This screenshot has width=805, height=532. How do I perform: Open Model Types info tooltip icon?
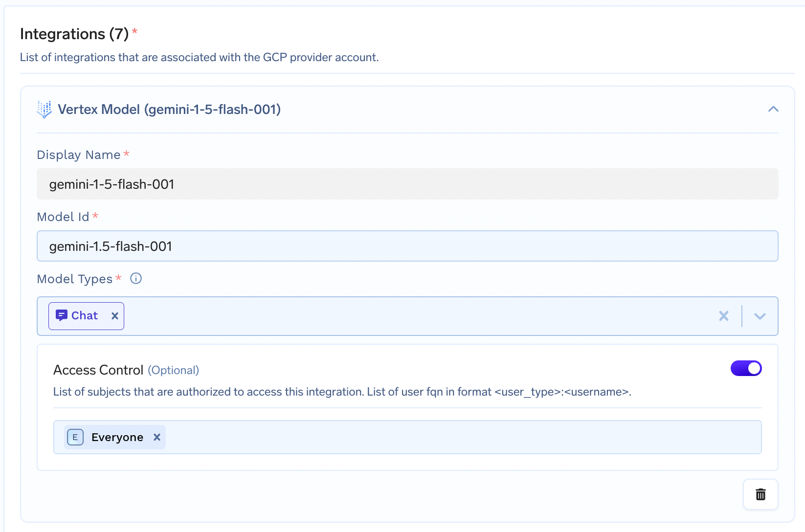click(136, 278)
